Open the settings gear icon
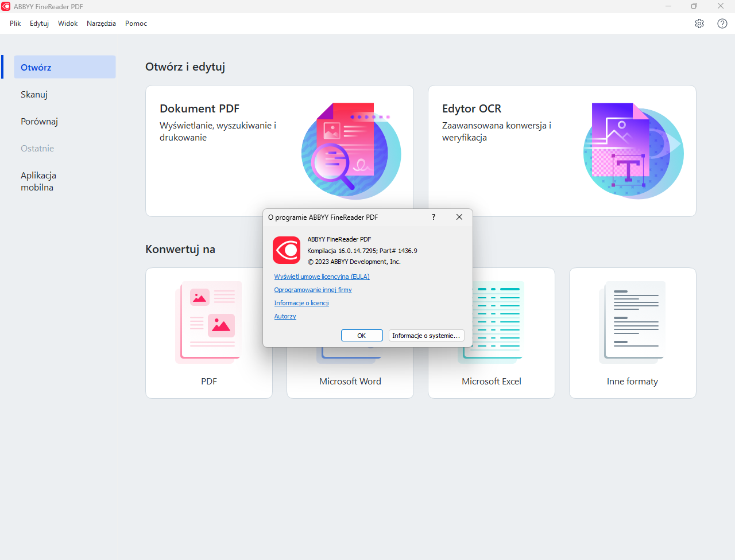The image size is (735, 560). coord(699,24)
